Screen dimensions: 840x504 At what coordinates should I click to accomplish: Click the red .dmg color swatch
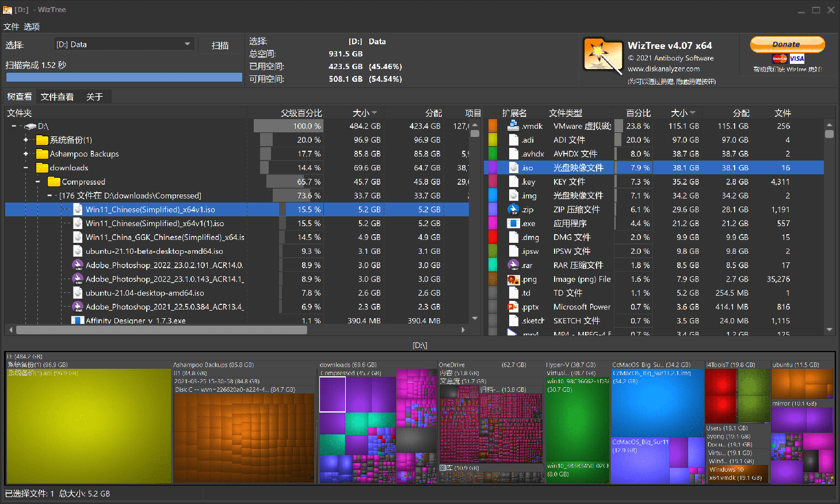tap(492, 237)
